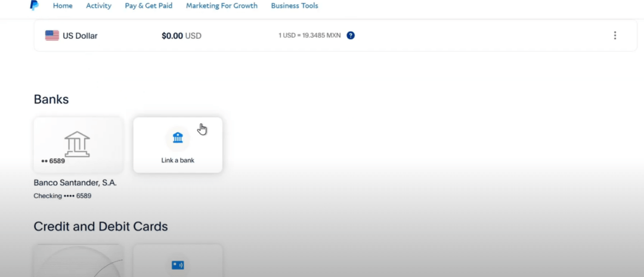Click the blue bank icon
Image resolution: width=644 pixels, height=277 pixels.
[178, 138]
